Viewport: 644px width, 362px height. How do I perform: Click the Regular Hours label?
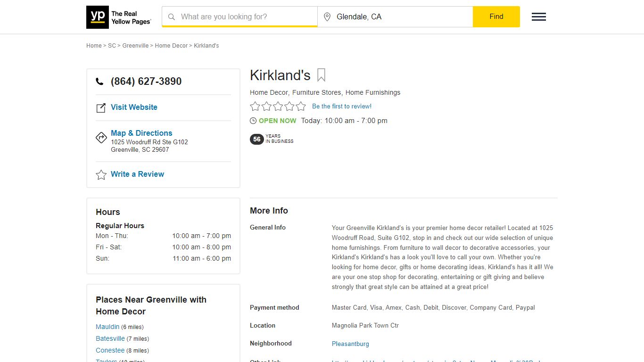click(x=120, y=226)
